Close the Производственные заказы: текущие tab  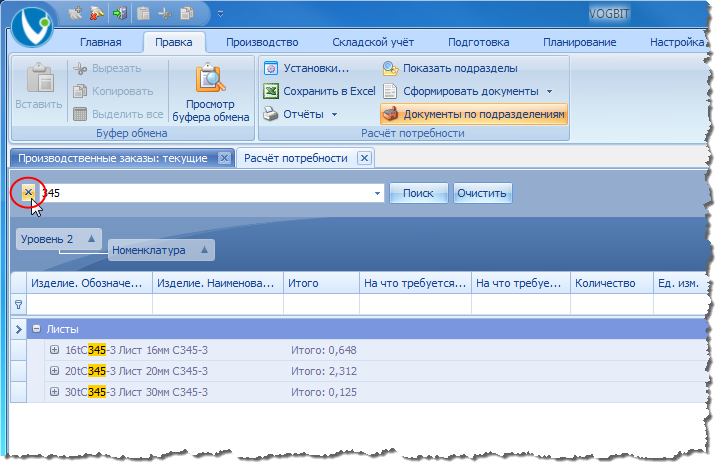pos(224,158)
